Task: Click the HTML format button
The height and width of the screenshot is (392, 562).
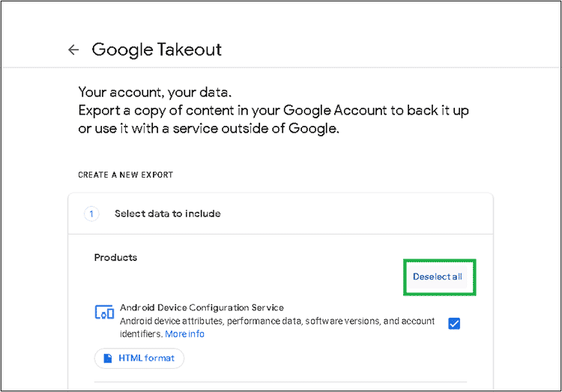Action: click(139, 358)
